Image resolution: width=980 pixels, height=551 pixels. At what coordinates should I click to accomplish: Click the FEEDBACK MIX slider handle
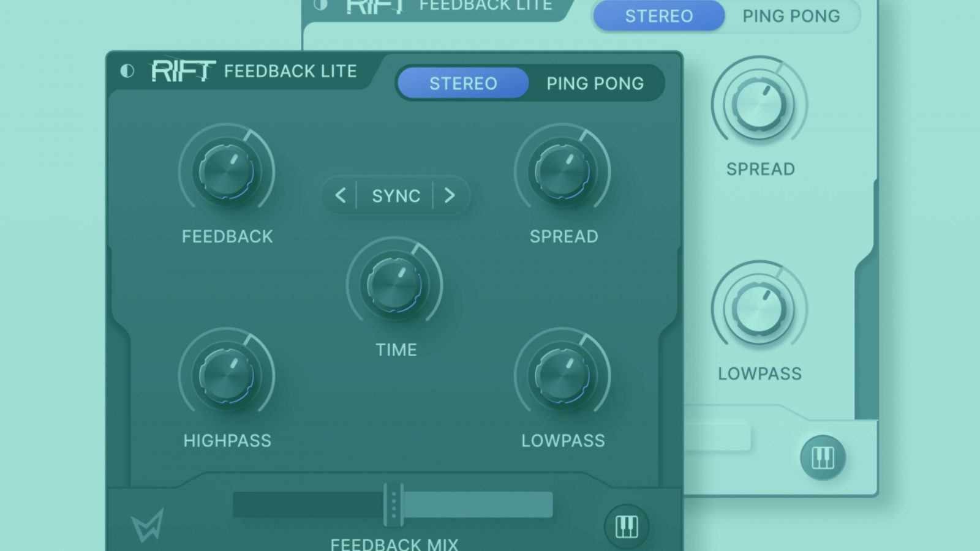(x=393, y=504)
